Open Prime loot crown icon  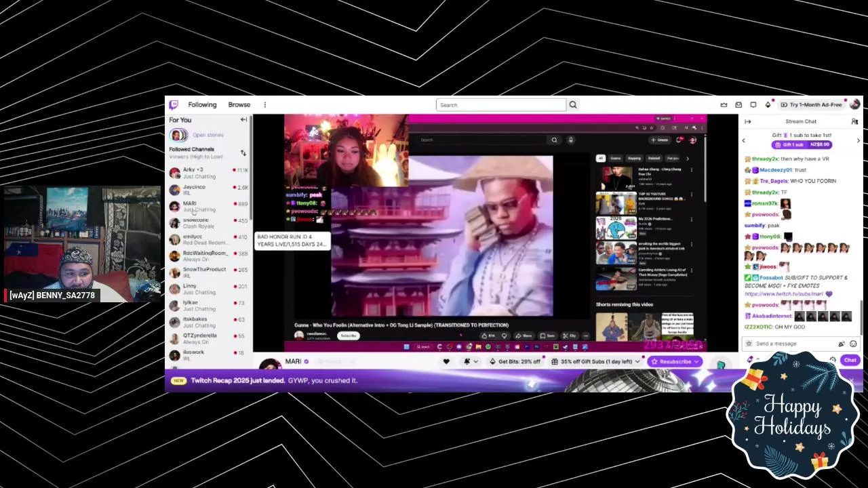coord(724,105)
